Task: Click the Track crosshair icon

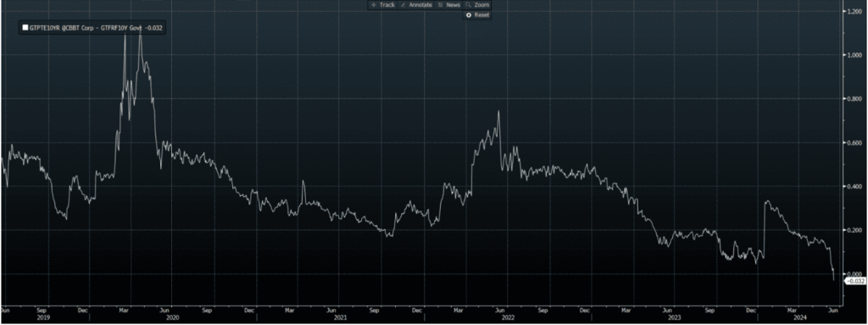Action: pos(374,4)
